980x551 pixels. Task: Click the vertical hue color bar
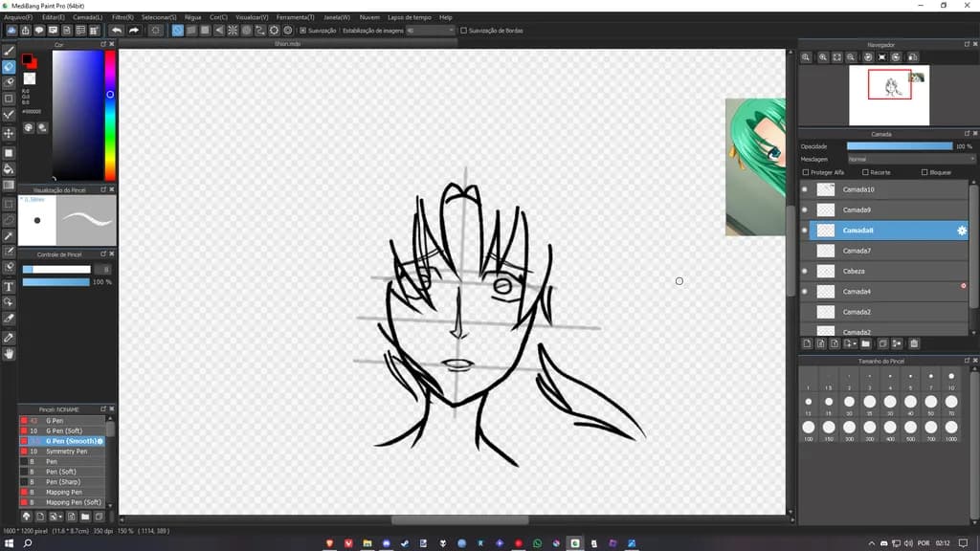[110, 116]
